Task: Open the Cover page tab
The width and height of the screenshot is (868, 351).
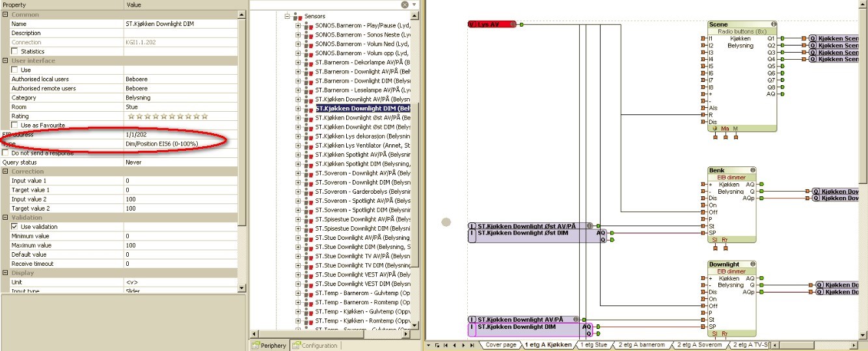Action: (501, 345)
